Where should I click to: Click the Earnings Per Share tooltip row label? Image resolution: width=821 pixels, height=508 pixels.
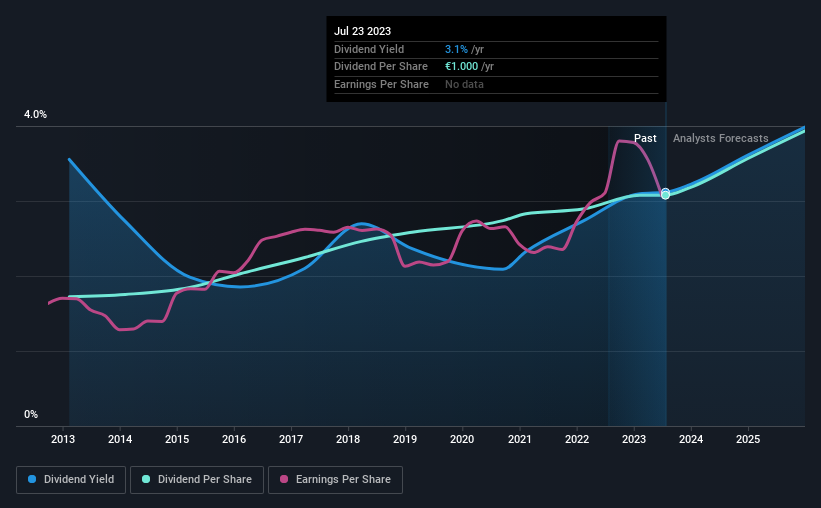[x=381, y=84]
